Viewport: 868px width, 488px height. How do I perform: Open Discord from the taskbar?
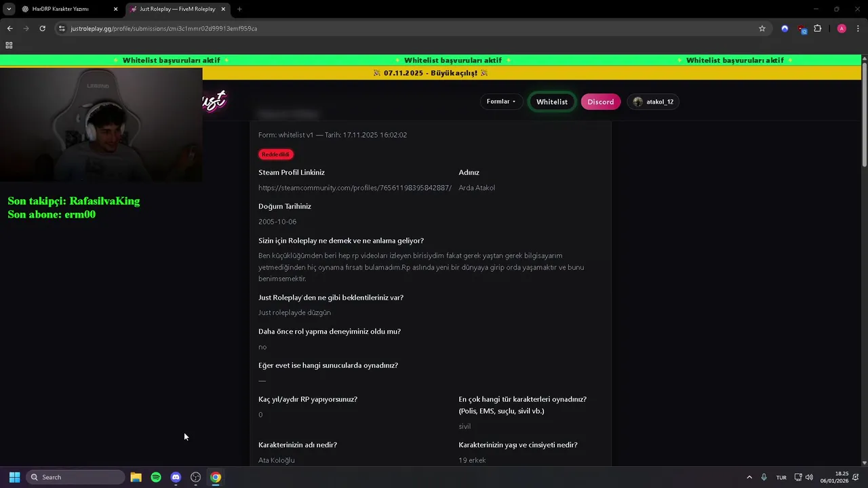pyautogui.click(x=176, y=477)
